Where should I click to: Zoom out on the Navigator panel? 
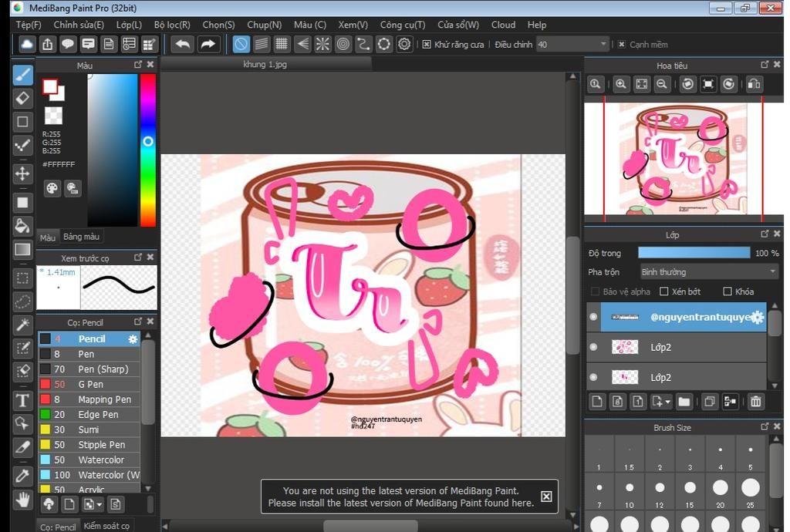662,84
